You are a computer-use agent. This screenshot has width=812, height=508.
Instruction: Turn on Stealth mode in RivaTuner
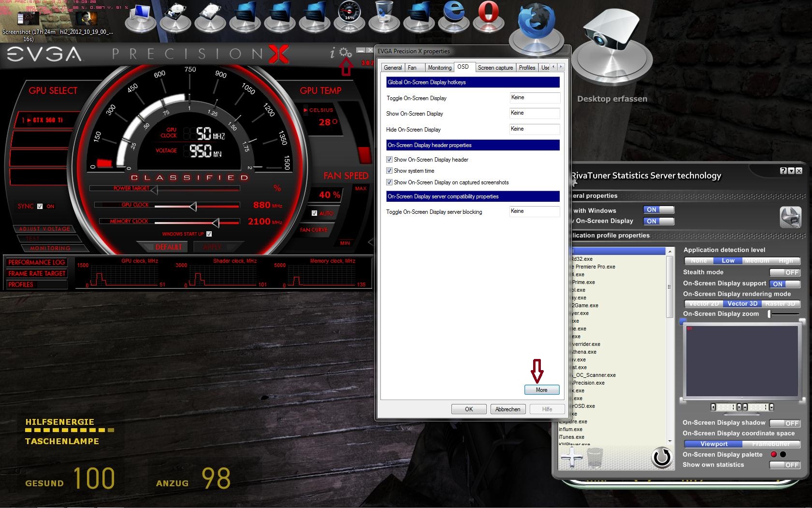[785, 272]
